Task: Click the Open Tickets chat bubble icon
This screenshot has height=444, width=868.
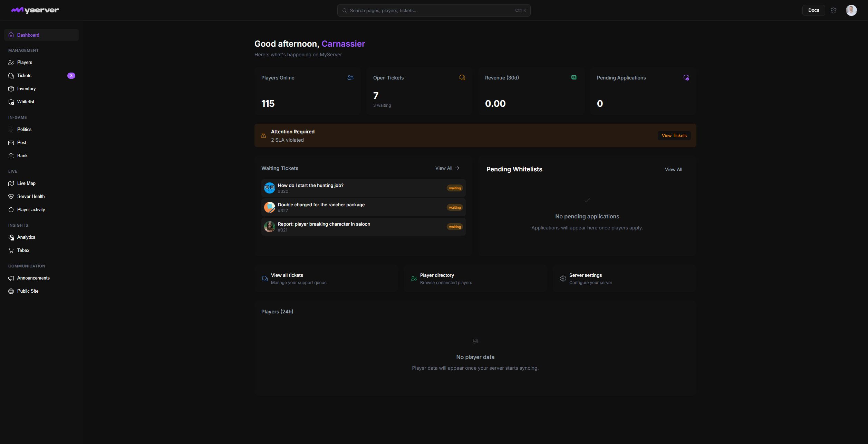Action: click(462, 78)
